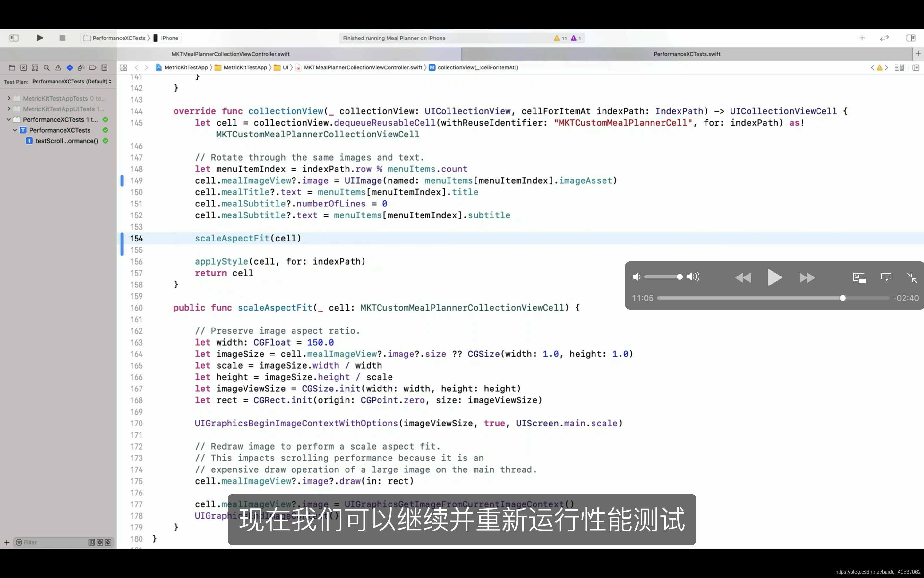The height and width of the screenshot is (578, 924).
Task: Exit full screen in video overlay
Action: click(x=912, y=277)
